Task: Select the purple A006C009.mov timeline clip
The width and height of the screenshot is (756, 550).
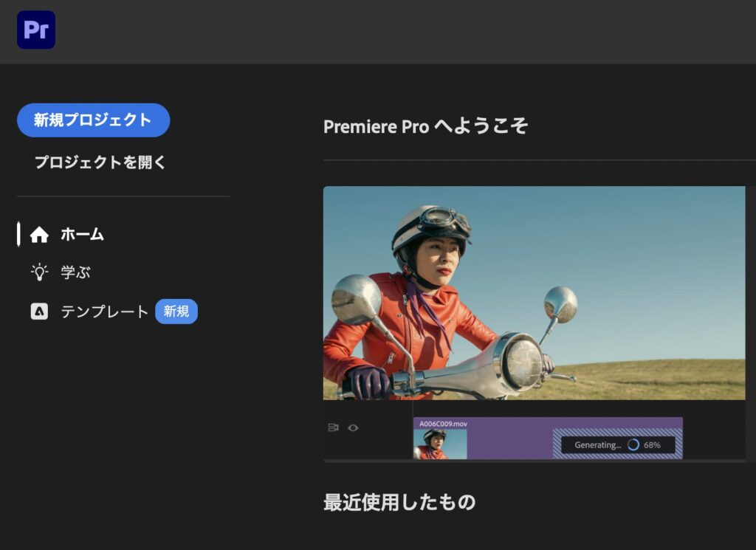Action: click(x=548, y=439)
